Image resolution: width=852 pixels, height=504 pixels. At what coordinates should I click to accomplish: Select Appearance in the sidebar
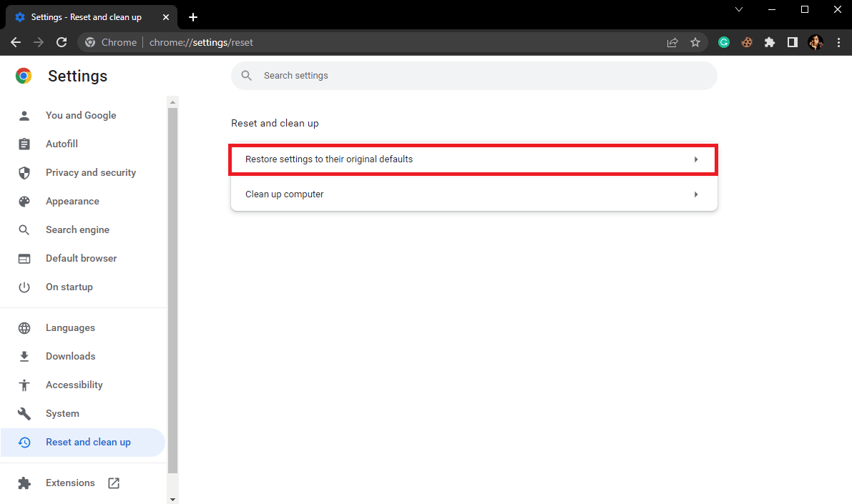tap(73, 201)
